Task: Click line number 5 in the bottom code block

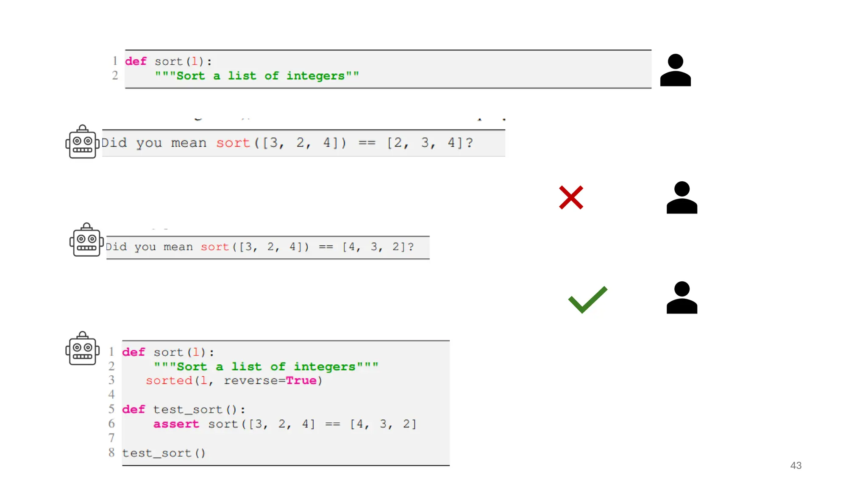Action: (111, 409)
